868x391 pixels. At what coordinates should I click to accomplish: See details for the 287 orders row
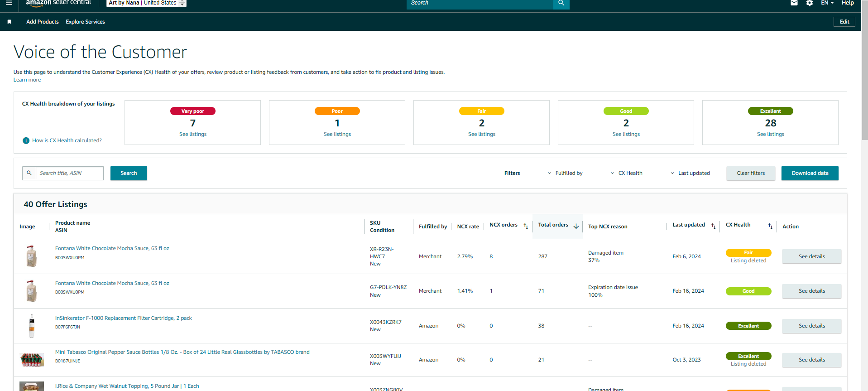(812, 256)
